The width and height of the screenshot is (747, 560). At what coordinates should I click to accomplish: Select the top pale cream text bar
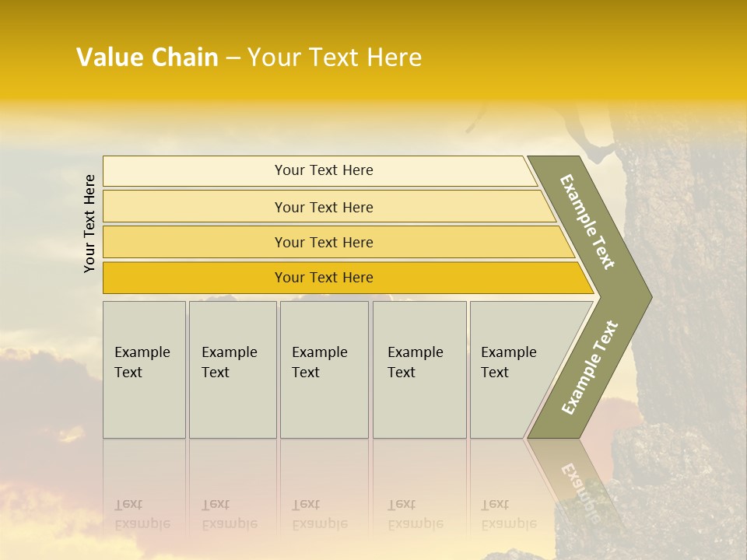(x=324, y=170)
